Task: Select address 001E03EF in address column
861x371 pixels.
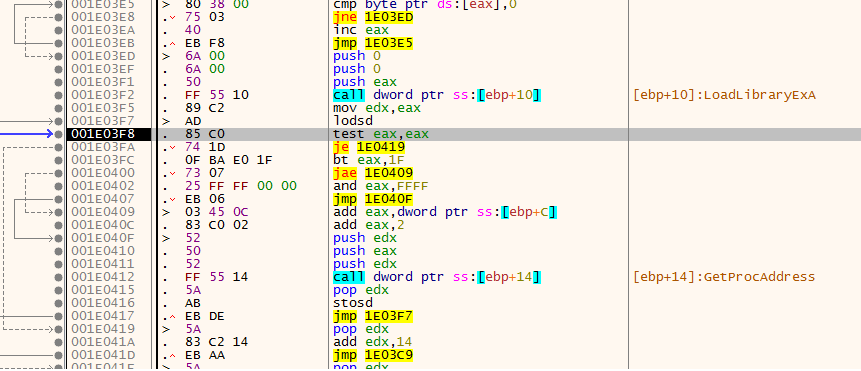Action: pos(103,69)
